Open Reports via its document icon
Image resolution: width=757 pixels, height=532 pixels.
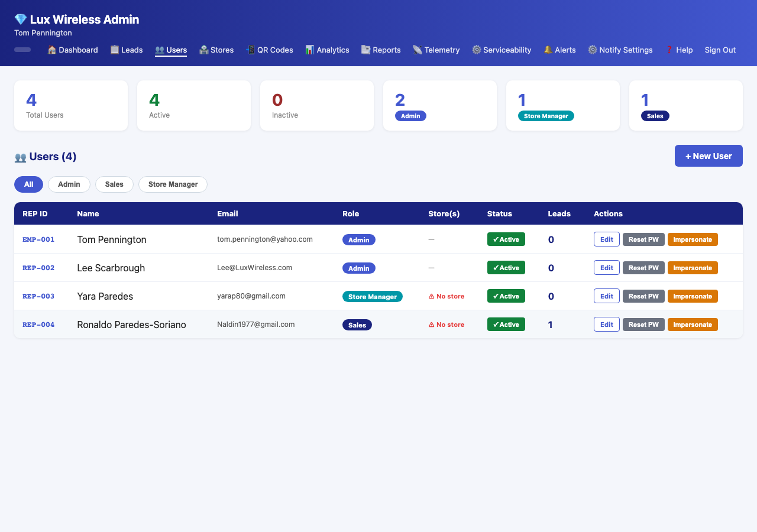click(366, 50)
